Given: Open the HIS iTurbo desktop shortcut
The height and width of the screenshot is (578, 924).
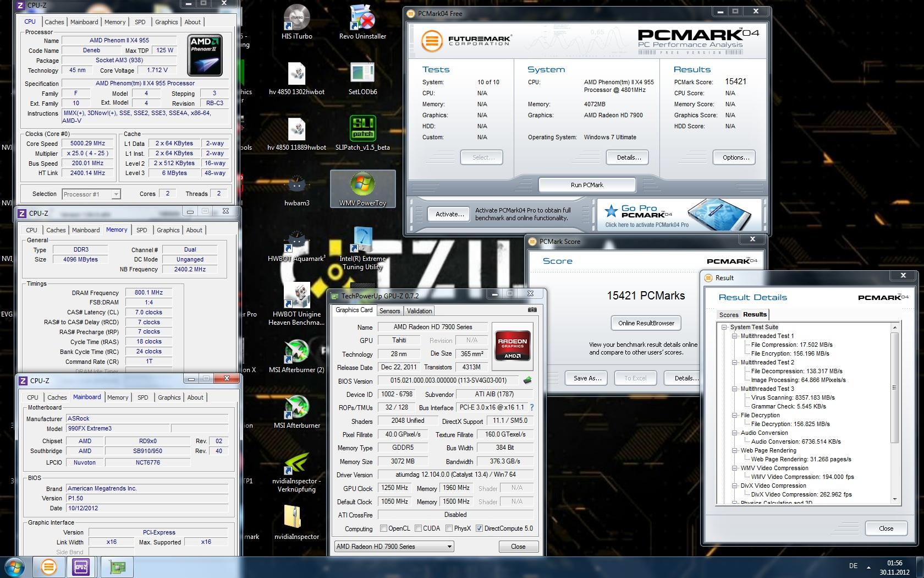Looking at the screenshot, I should (296, 22).
